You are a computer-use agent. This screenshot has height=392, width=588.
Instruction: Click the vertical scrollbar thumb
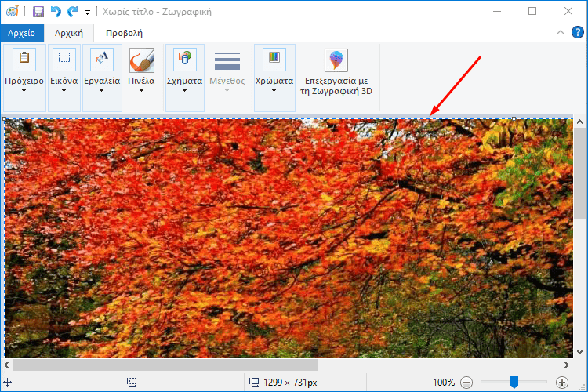[579, 173]
